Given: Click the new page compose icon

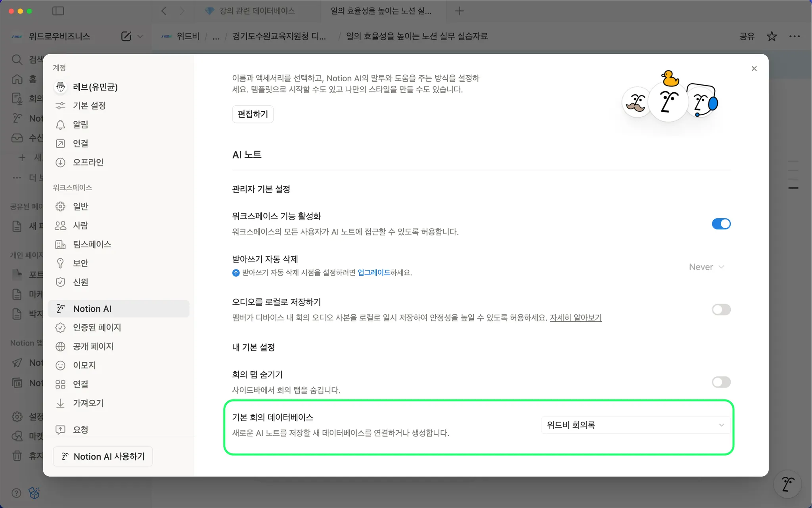Looking at the screenshot, I should [x=126, y=36].
